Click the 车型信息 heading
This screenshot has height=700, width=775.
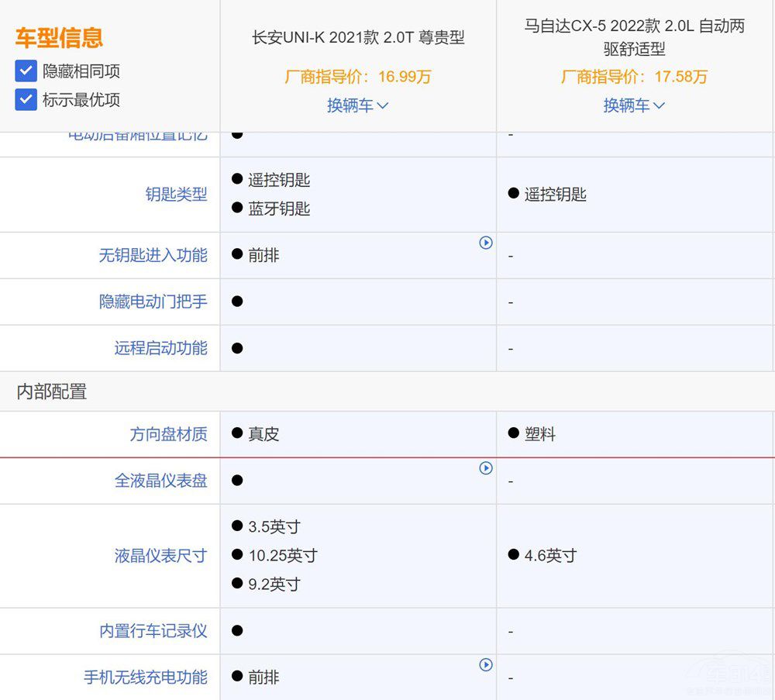(x=59, y=37)
